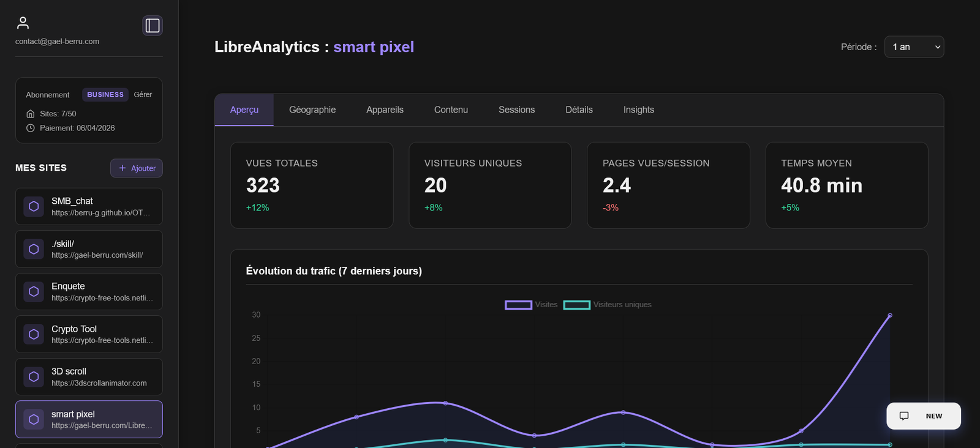This screenshot has height=448, width=980.
Task: Select the SMB_chat site
Action: pyautogui.click(x=89, y=207)
